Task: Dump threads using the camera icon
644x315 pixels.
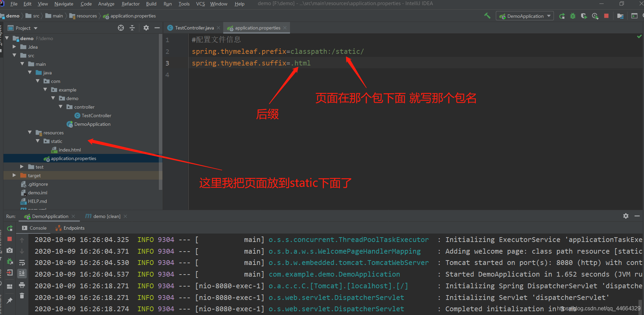Action: (x=10, y=251)
